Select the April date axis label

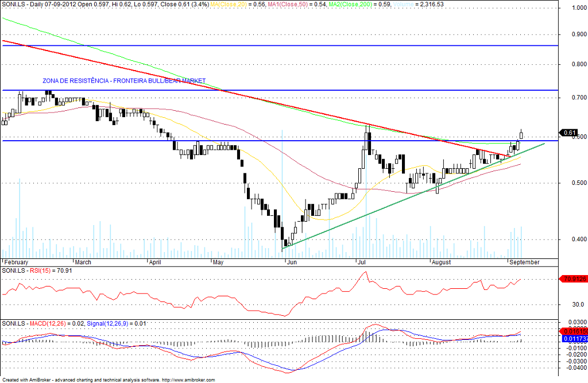[155, 262]
